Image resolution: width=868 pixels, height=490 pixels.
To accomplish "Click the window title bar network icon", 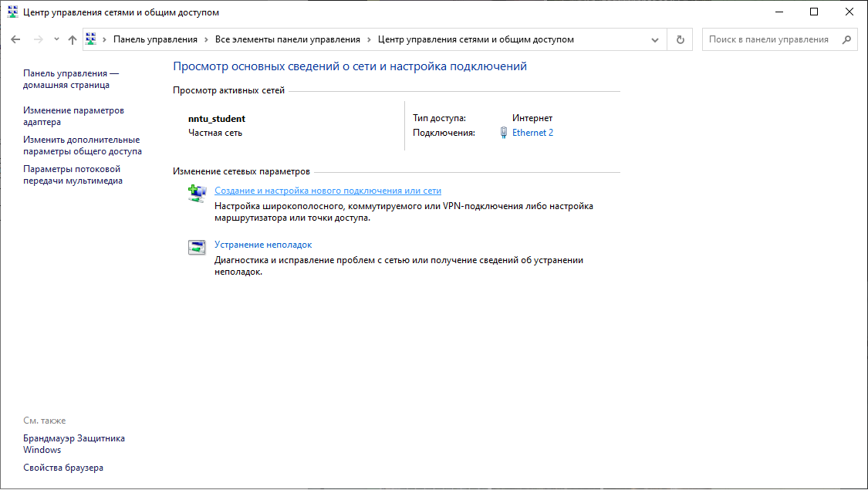I will 12,12.
